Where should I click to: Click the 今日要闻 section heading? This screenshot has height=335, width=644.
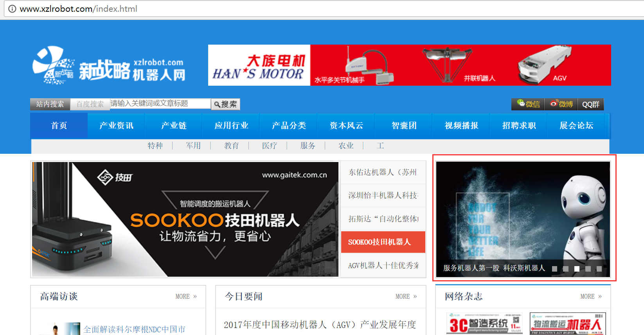(243, 296)
